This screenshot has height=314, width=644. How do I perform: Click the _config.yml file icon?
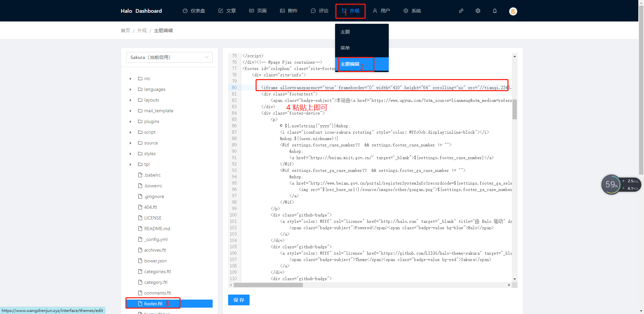coord(140,239)
